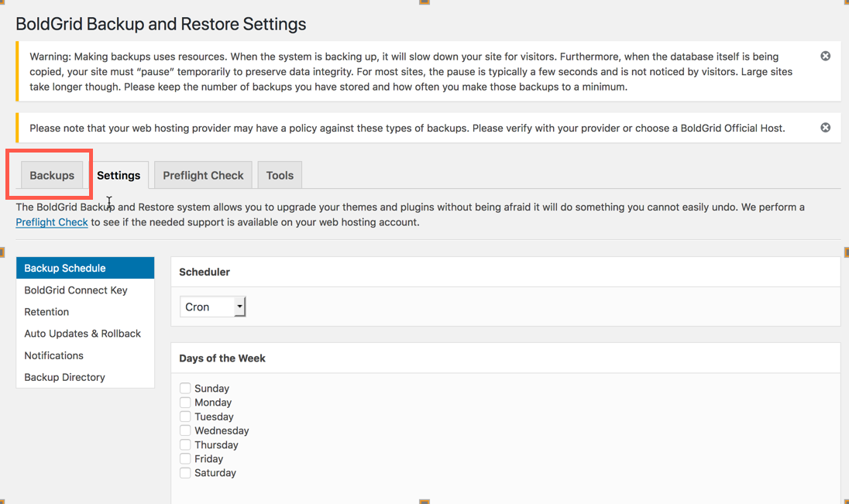Image resolution: width=849 pixels, height=504 pixels.
Task: Follow the Preflight Check link in description
Action: click(52, 222)
